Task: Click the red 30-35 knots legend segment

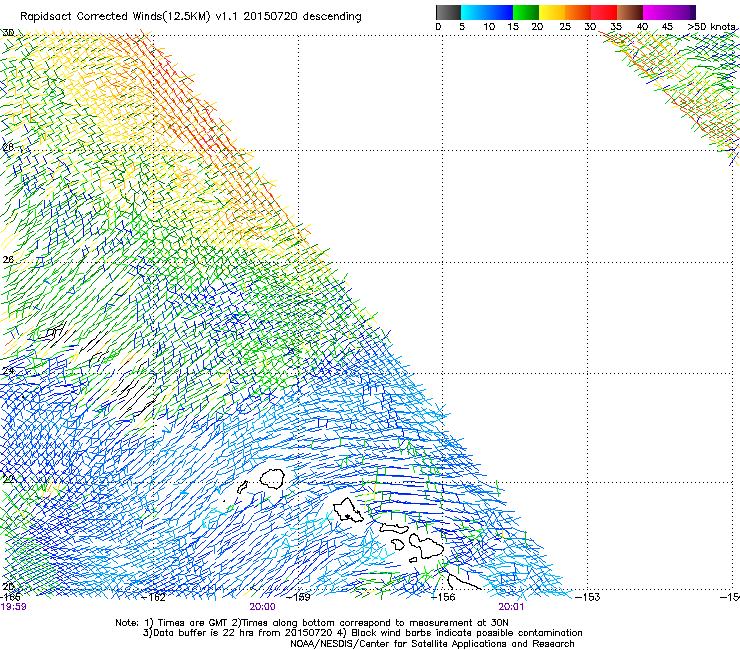Action: tap(604, 12)
